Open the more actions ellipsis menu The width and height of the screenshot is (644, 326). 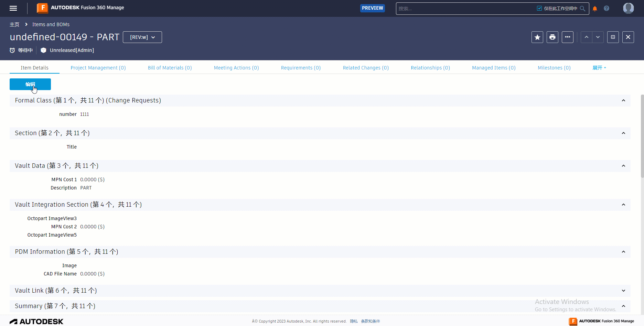coord(568,37)
